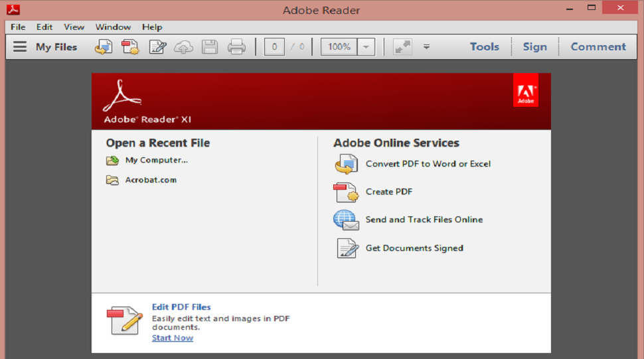Click the 100% zoom value field
The height and width of the screenshot is (359, 644).
[x=339, y=46]
